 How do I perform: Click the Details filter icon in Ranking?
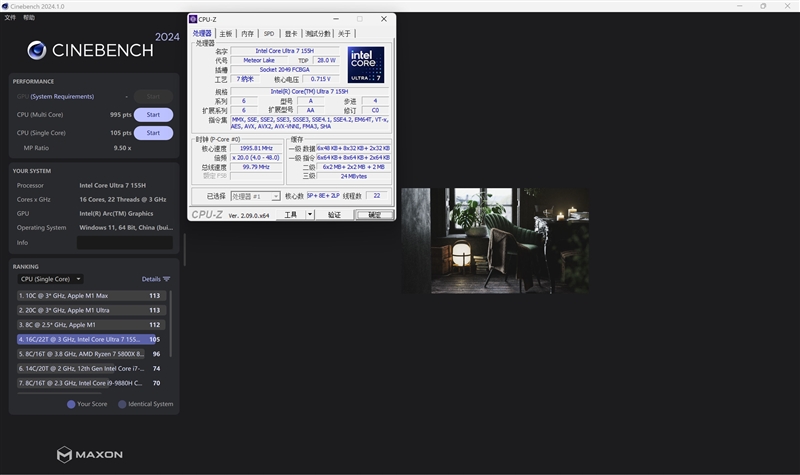(x=166, y=279)
